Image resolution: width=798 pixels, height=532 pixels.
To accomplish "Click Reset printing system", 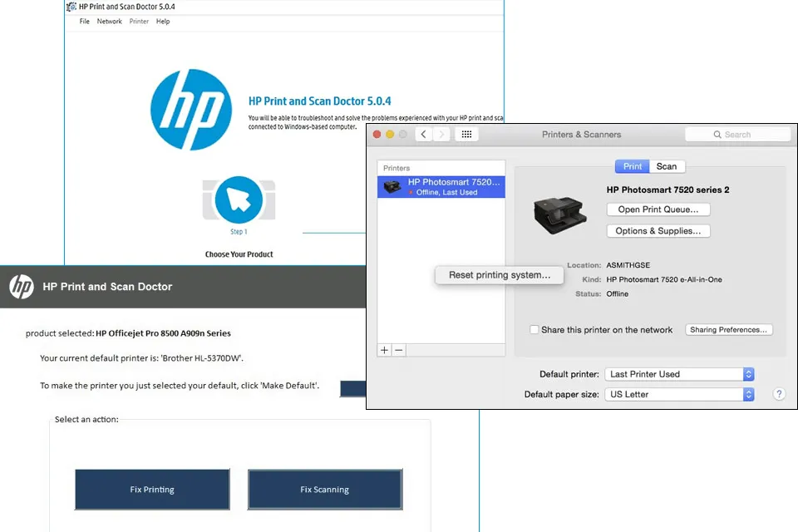I will click(499, 274).
